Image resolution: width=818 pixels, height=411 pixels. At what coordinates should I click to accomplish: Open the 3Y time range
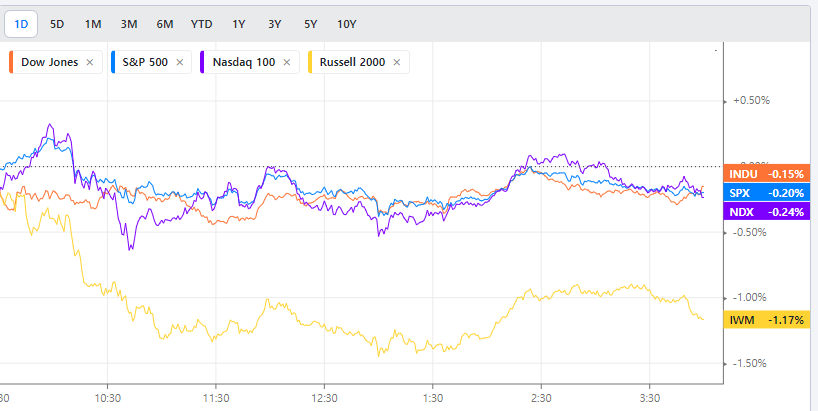(x=273, y=23)
